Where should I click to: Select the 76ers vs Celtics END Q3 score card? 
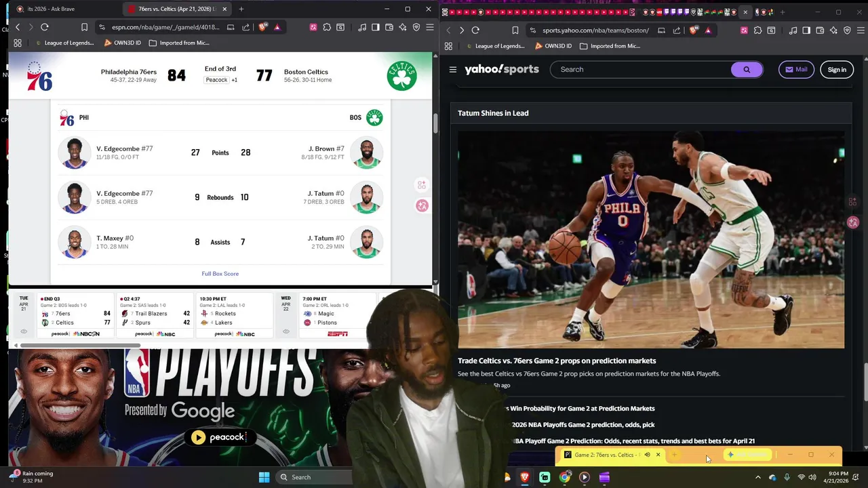(75, 316)
